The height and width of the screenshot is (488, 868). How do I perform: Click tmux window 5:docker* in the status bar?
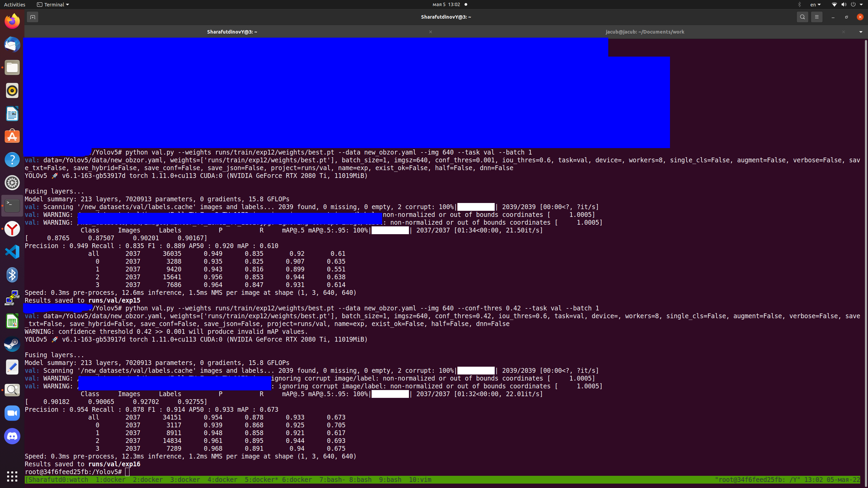[261, 480]
